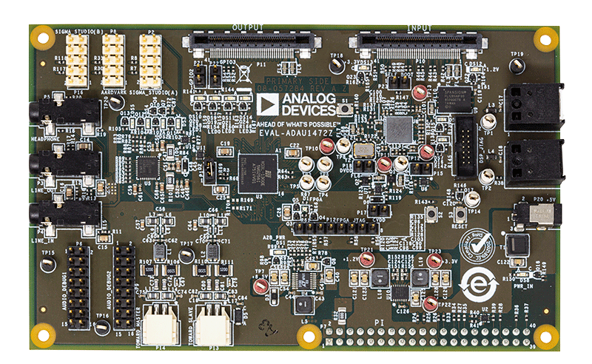Click the L18 inductor
This screenshot has width=592, height=364.
tap(380, 279)
